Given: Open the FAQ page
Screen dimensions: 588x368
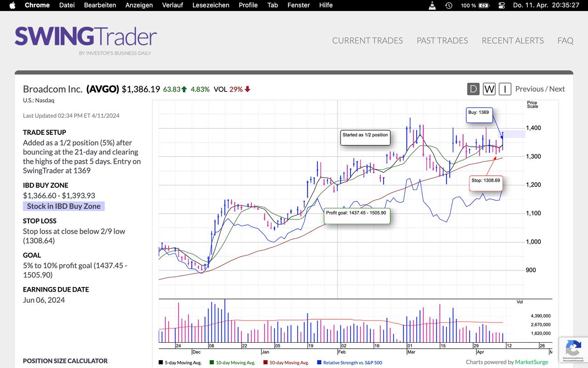Looking at the screenshot, I should pos(565,40).
